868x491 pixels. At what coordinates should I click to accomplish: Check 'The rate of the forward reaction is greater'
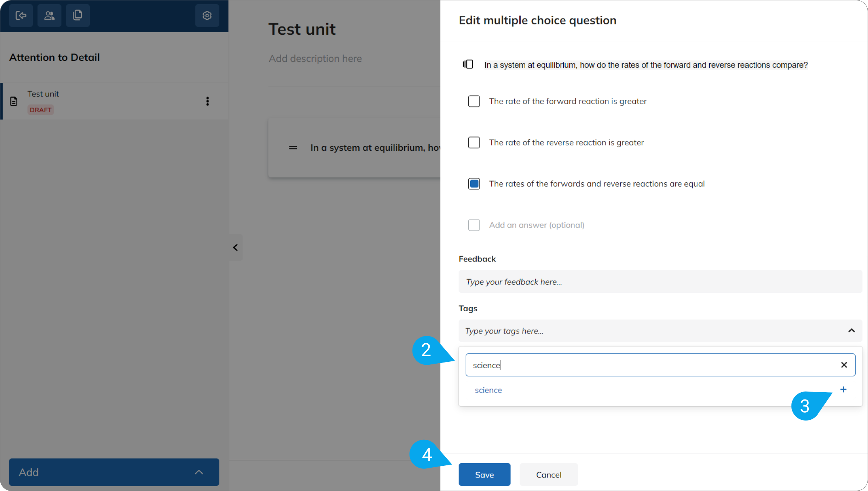pyautogui.click(x=474, y=101)
